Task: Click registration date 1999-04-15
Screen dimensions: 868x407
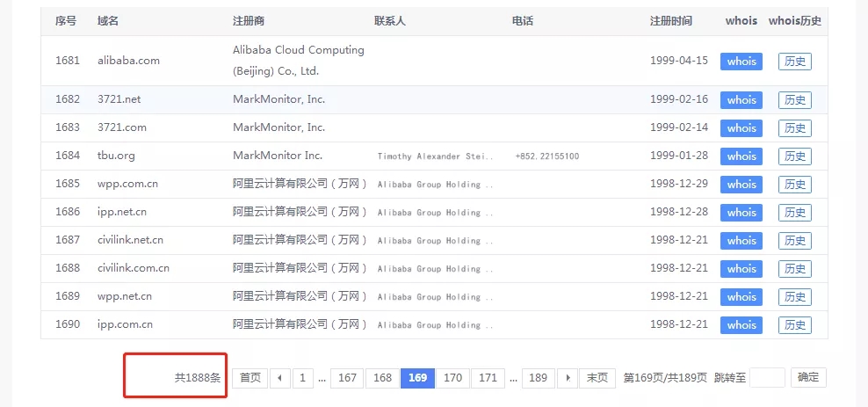Action: [x=679, y=61]
